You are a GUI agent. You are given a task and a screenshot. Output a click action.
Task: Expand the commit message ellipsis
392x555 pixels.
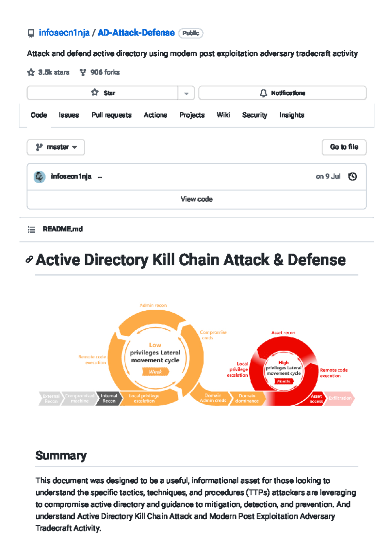(100, 177)
